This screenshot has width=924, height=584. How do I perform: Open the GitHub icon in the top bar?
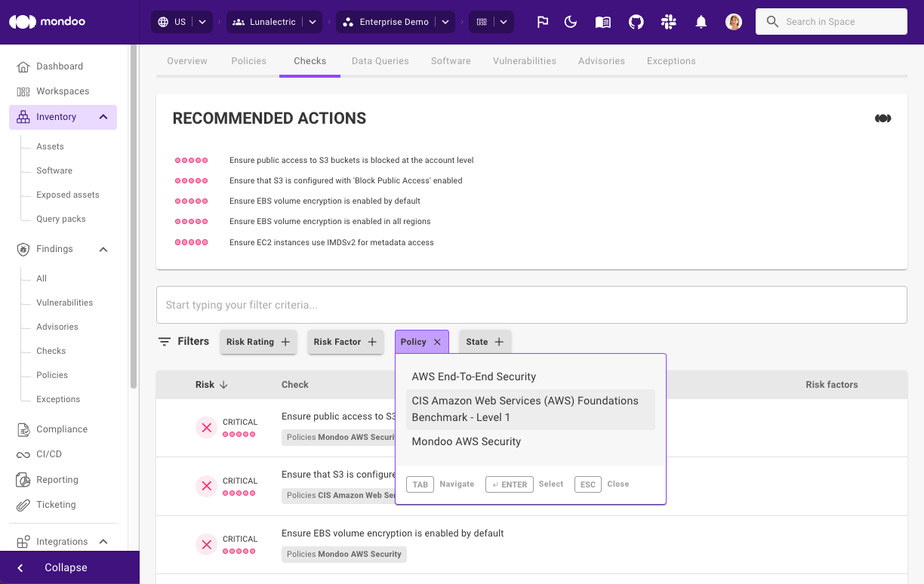click(636, 22)
